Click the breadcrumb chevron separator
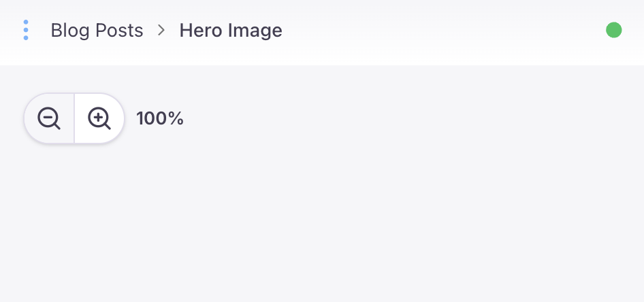Viewport: 644px width, 302px height. pyautogui.click(x=161, y=30)
